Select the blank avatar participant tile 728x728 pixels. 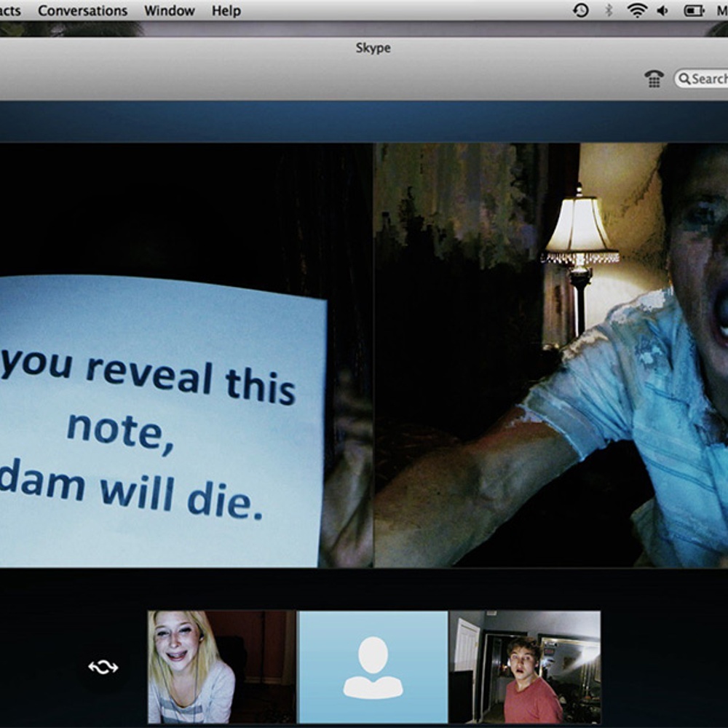(373, 667)
